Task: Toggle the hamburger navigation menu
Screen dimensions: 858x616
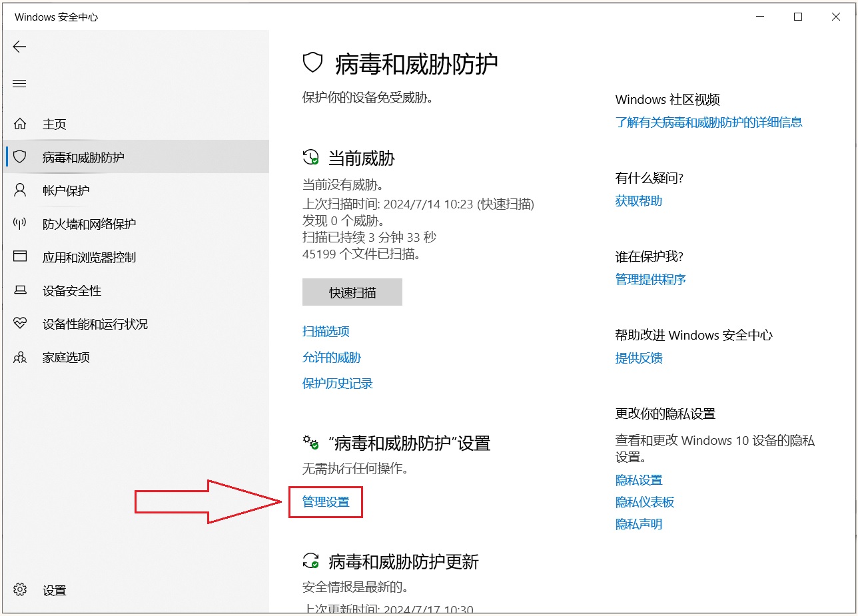Action: [19, 84]
